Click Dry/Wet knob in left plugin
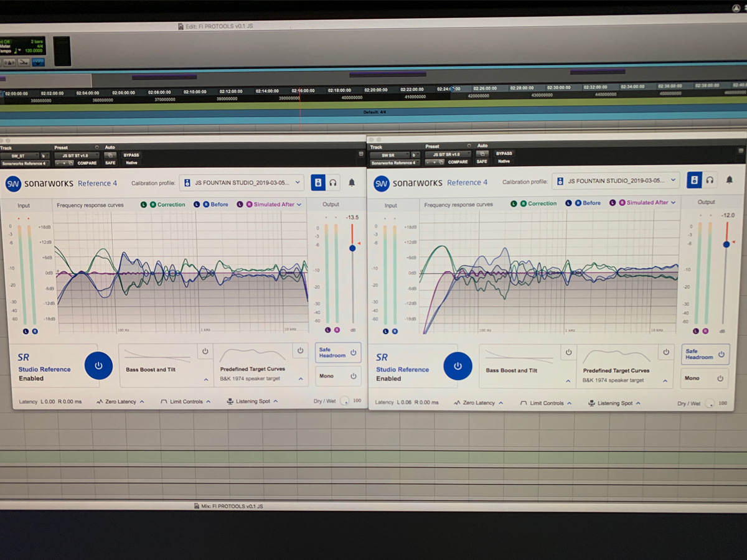 (345, 401)
